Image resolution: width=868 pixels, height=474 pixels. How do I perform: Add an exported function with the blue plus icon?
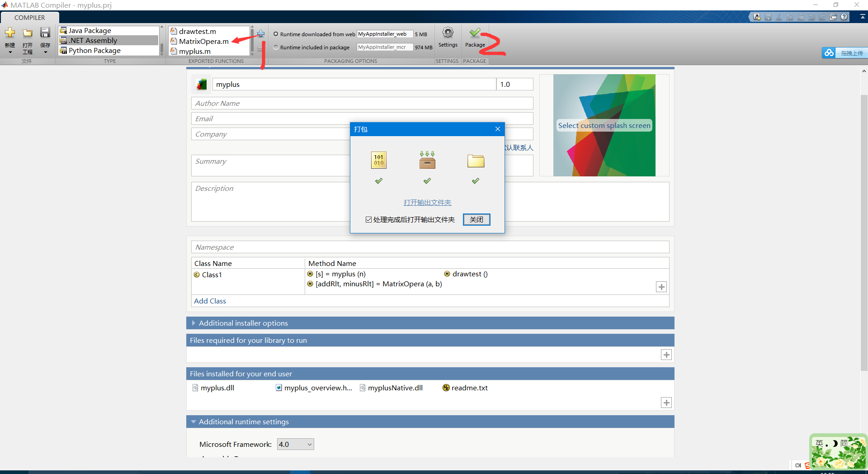[261, 33]
